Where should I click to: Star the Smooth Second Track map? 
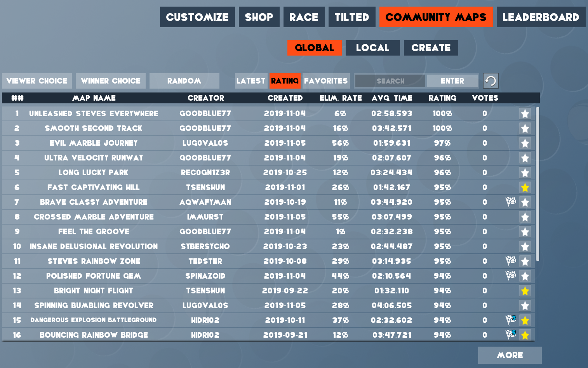pyautogui.click(x=525, y=128)
